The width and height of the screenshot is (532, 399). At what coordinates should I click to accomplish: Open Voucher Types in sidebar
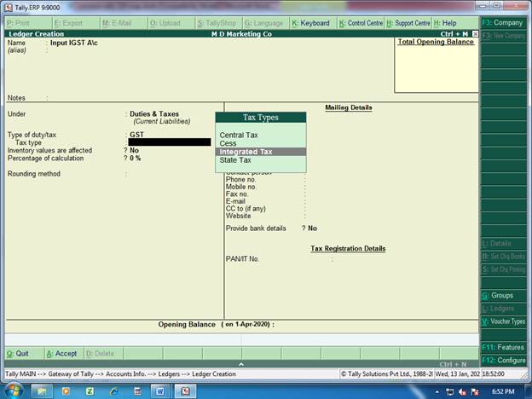click(x=504, y=321)
